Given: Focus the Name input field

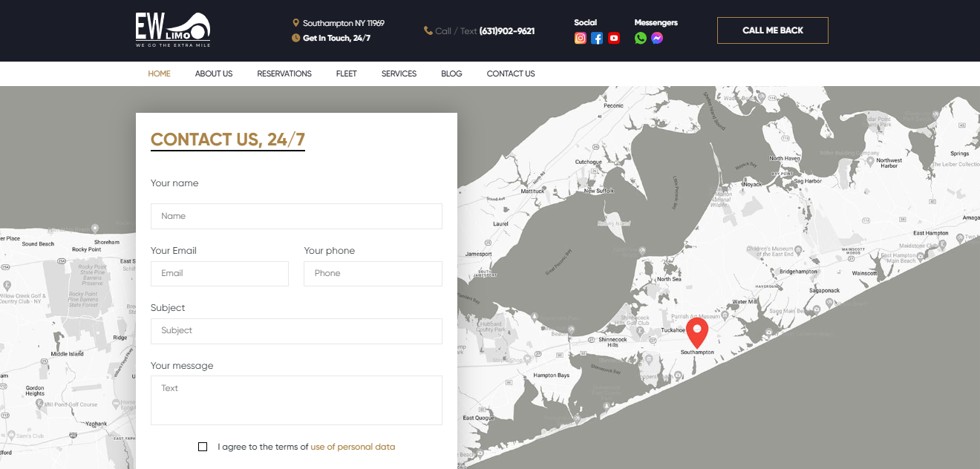Looking at the screenshot, I should tap(296, 216).
